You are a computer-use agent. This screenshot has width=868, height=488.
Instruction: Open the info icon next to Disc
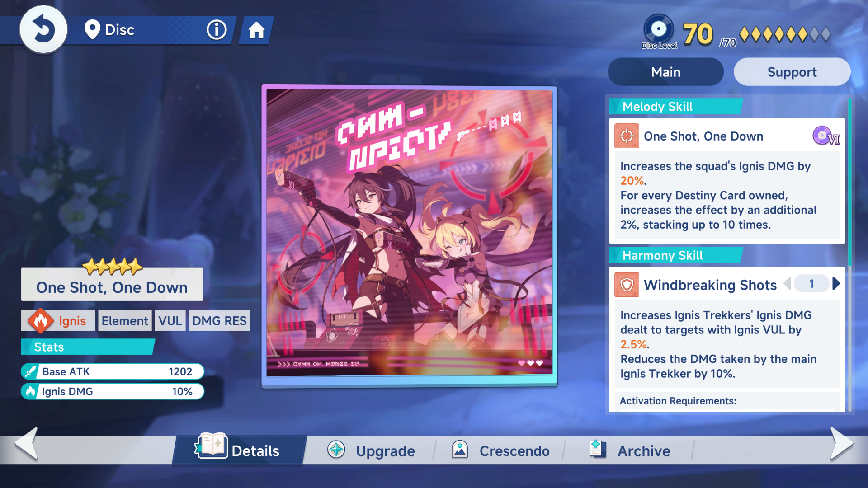click(217, 30)
